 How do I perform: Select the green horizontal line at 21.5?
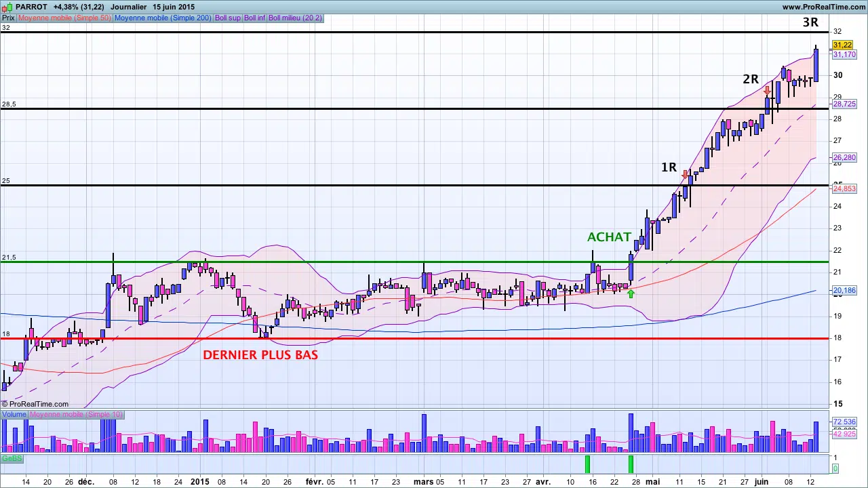point(414,262)
